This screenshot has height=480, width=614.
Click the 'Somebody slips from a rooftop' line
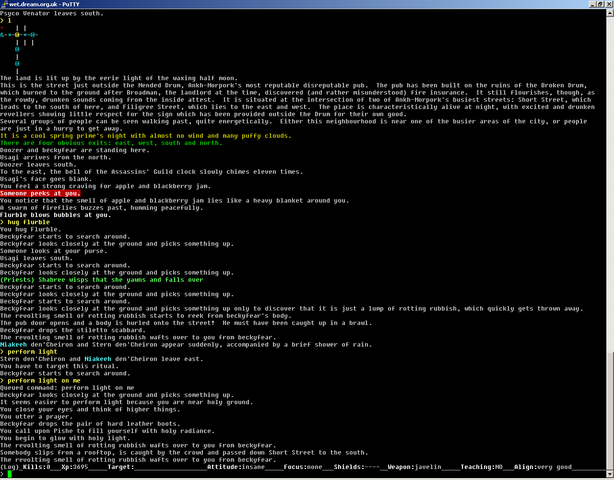pos(184,453)
